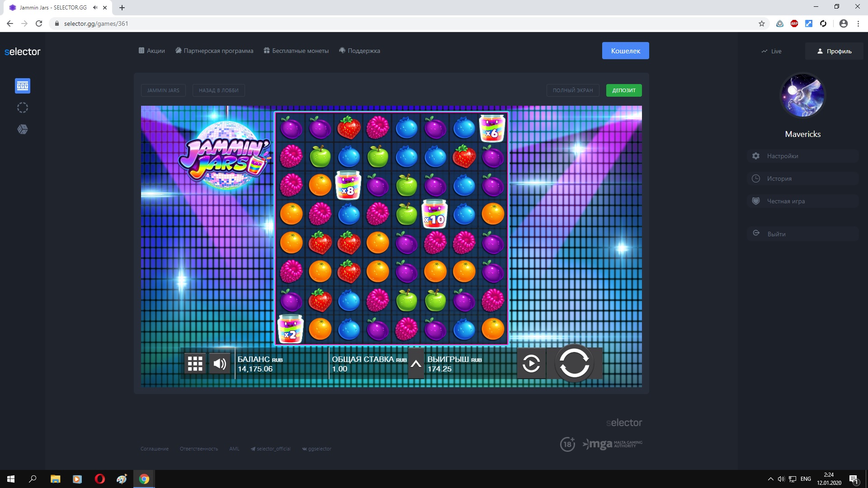
Task: Open the slots section in sidebar
Action: [x=23, y=86]
